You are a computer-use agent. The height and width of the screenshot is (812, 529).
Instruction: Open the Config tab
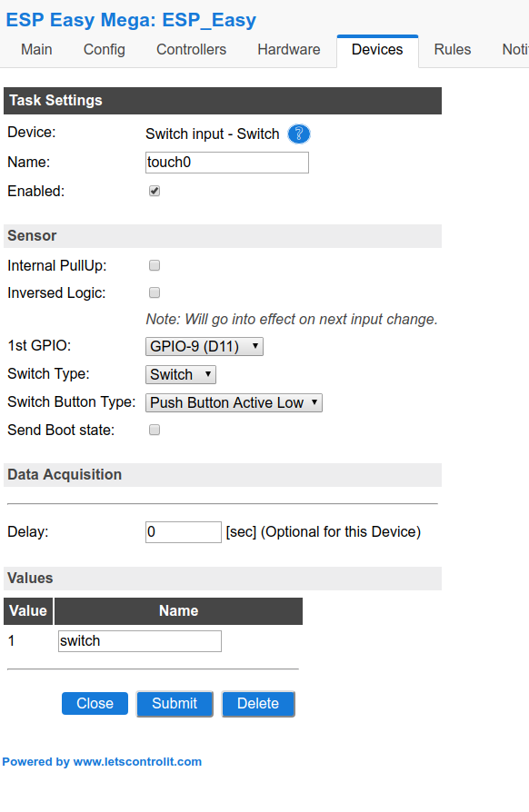pyautogui.click(x=105, y=50)
